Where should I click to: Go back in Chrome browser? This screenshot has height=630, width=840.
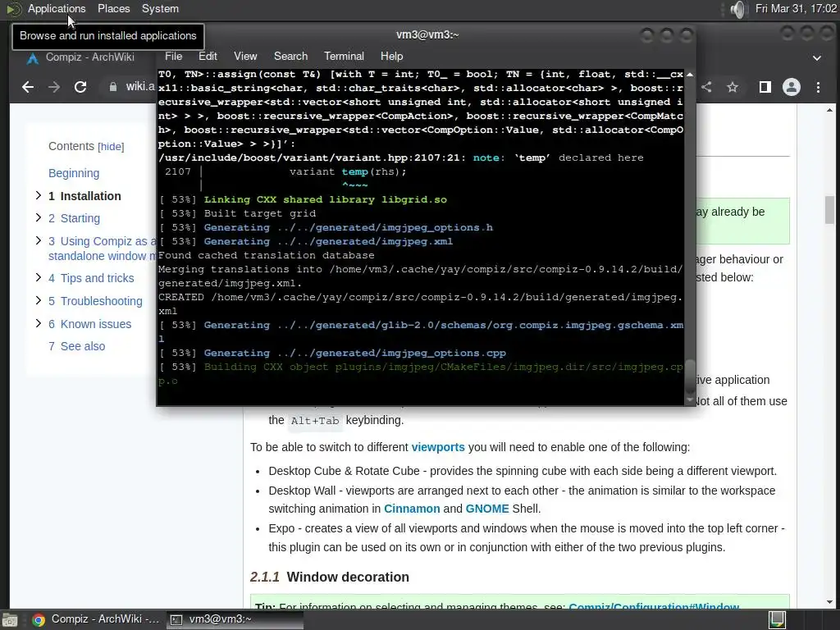[28, 87]
